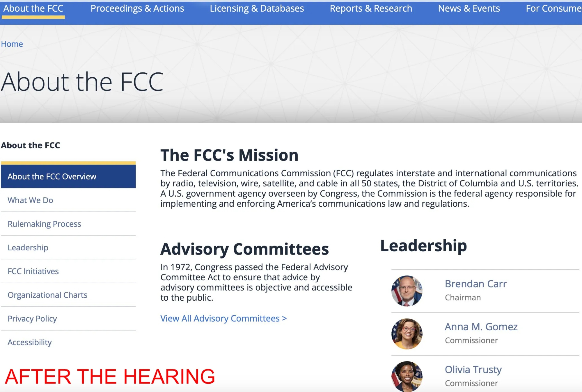Open Reports & Research menu
This screenshot has height=392, width=582.
tap(371, 9)
